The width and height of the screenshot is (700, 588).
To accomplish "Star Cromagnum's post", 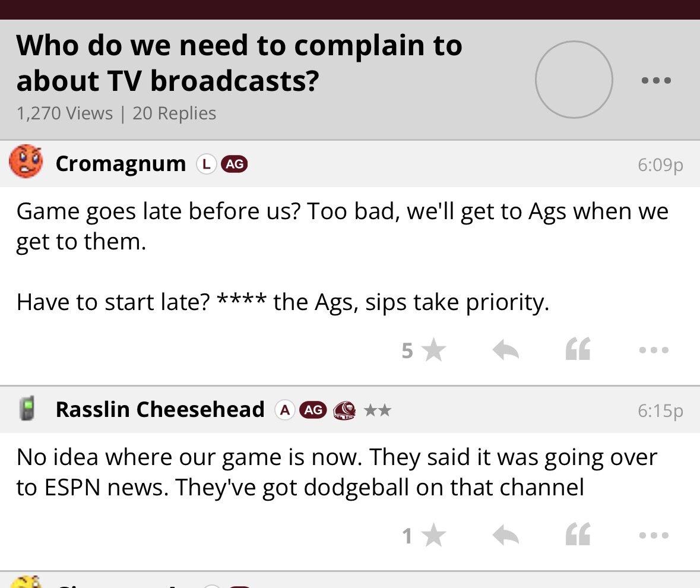I will point(435,350).
